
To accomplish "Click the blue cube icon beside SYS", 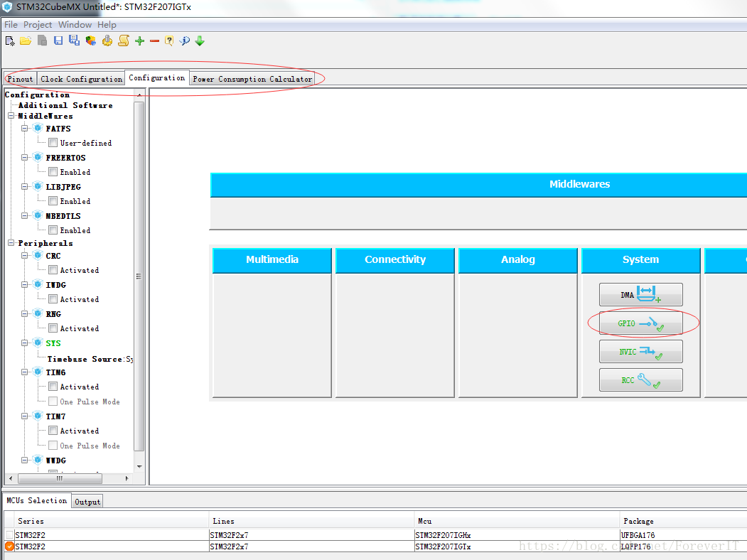I will coord(38,343).
